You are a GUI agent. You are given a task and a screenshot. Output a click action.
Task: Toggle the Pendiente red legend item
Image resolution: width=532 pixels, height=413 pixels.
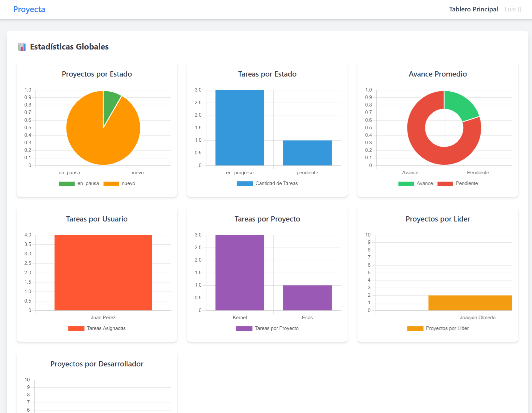(445, 184)
